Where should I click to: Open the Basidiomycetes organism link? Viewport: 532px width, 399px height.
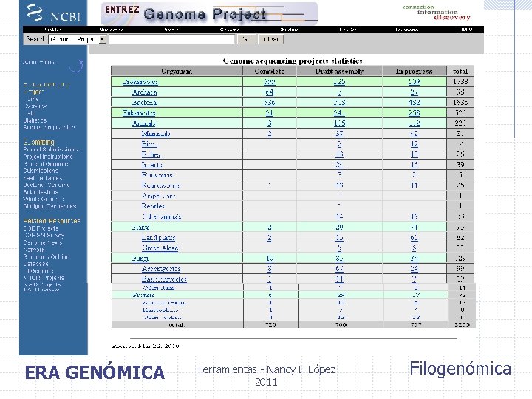coord(164,279)
